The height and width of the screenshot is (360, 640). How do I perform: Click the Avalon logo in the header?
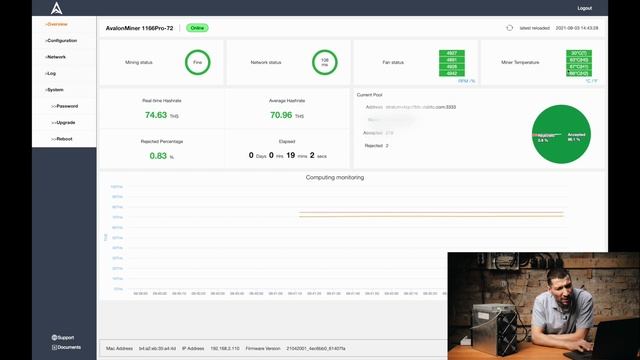point(57,8)
